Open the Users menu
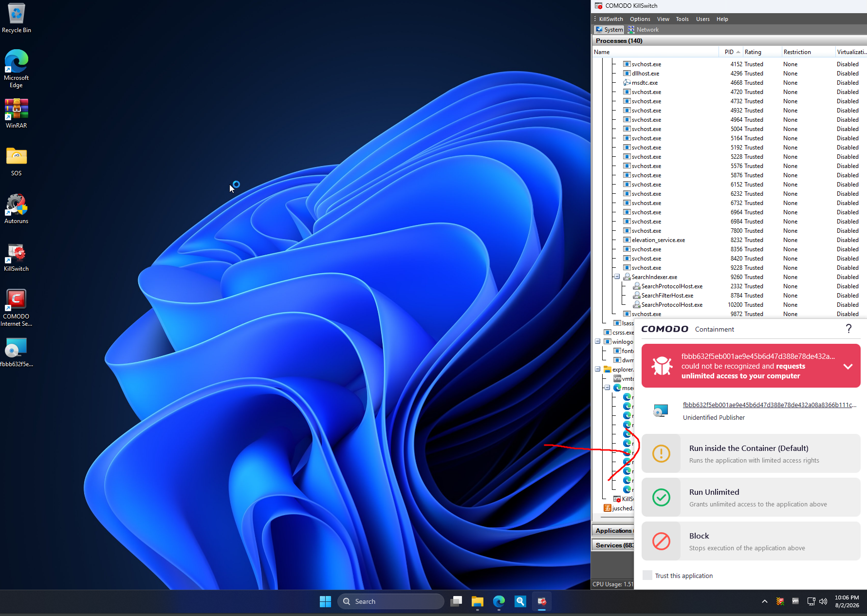Image resolution: width=867 pixels, height=616 pixels. click(702, 19)
